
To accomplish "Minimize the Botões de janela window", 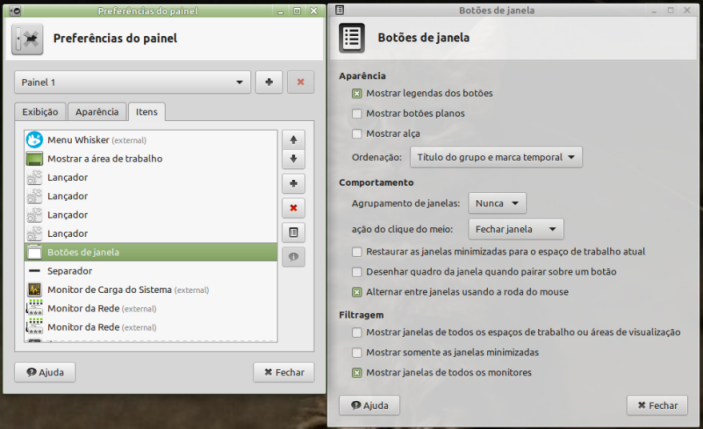I will click(654, 10).
